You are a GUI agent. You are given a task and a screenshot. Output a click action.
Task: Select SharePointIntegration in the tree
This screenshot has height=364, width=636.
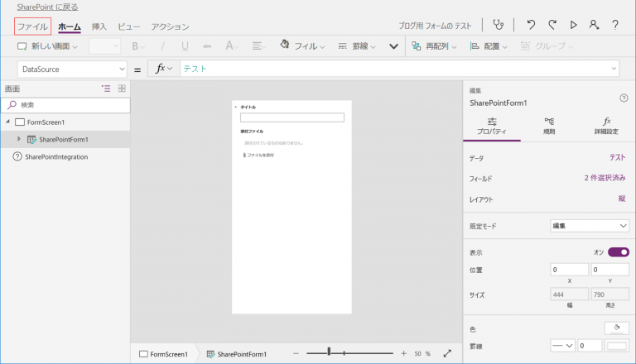(x=56, y=156)
